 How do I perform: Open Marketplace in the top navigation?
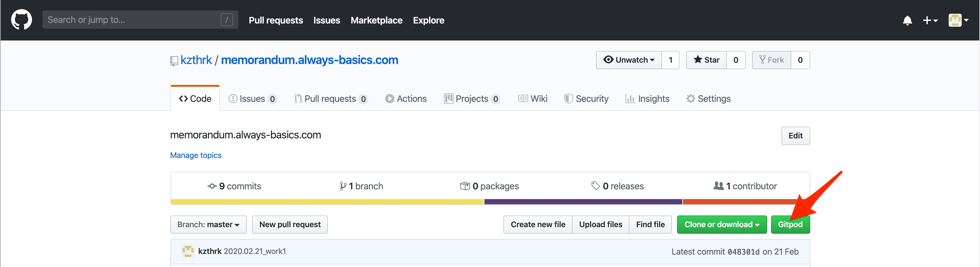click(376, 20)
